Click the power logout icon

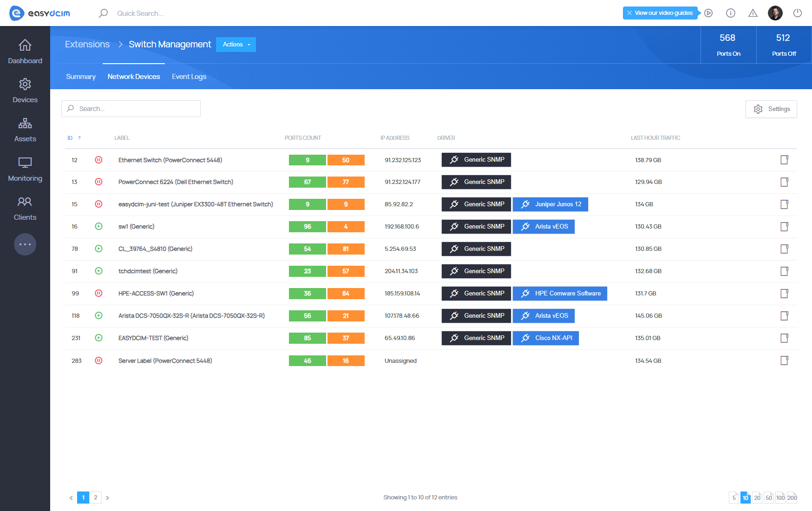click(x=798, y=13)
